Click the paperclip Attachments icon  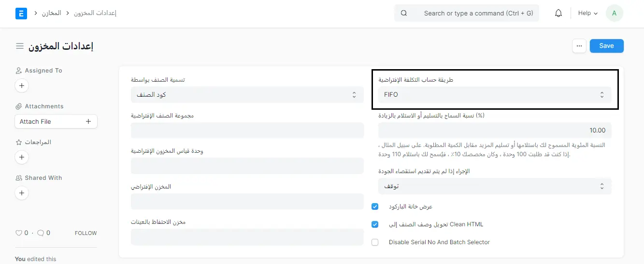[19, 106]
